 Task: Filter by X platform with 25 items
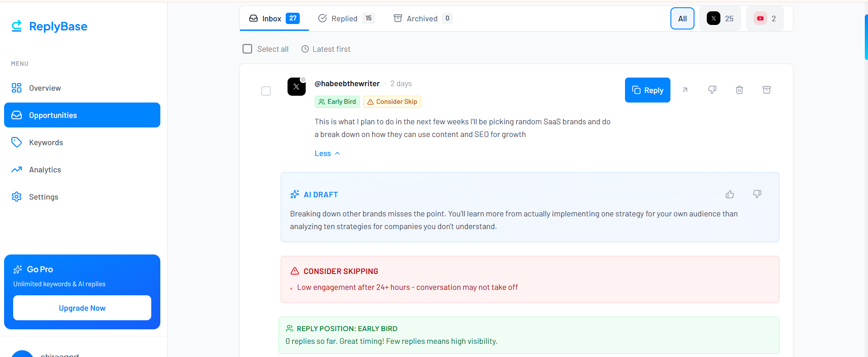[x=720, y=19]
